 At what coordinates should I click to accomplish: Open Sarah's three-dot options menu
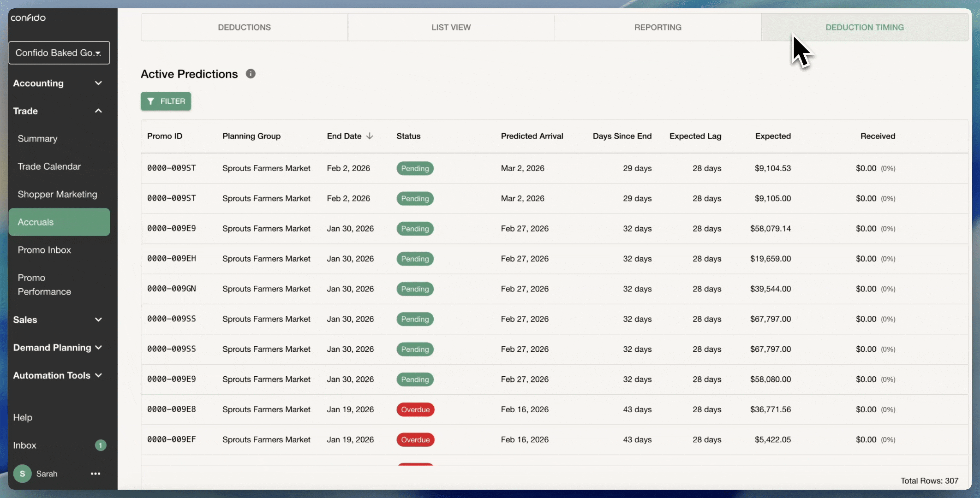[x=96, y=474]
